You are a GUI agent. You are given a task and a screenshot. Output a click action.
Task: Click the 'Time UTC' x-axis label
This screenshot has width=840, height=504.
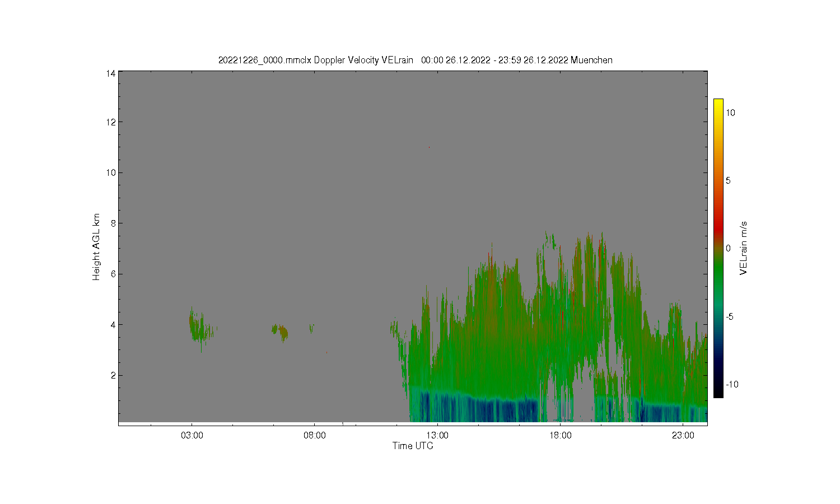[413, 446]
